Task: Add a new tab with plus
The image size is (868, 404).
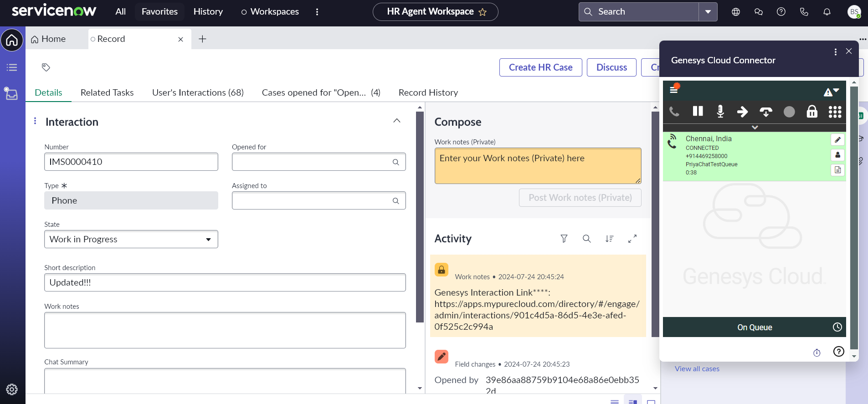Action: [x=203, y=39]
